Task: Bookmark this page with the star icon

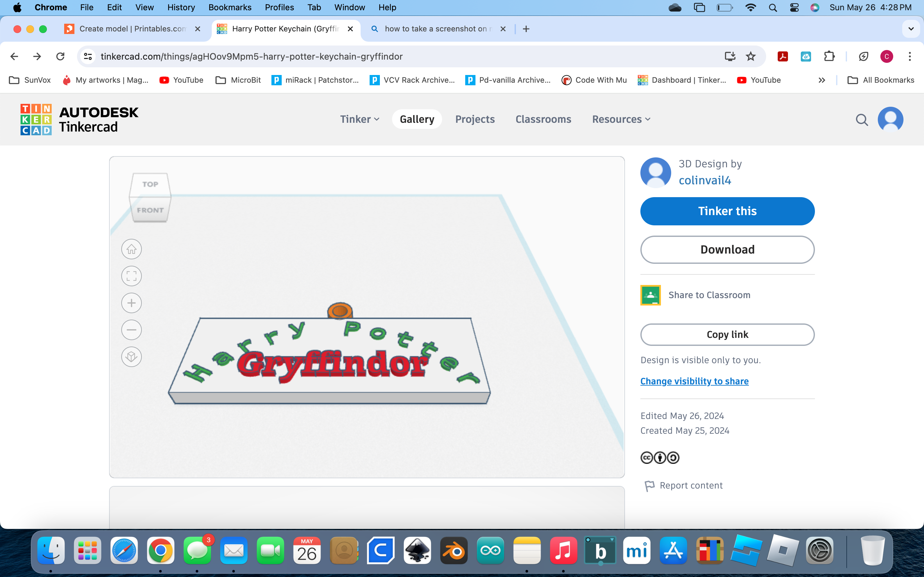Action: click(751, 56)
